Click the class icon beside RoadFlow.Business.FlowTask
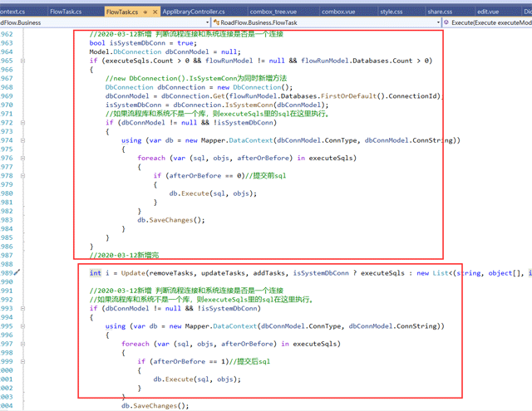The width and height of the screenshot is (532, 411). tap(214, 24)
